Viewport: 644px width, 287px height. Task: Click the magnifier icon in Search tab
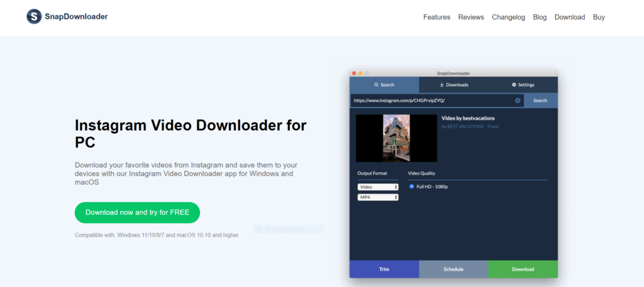click(x=376, y=85)
